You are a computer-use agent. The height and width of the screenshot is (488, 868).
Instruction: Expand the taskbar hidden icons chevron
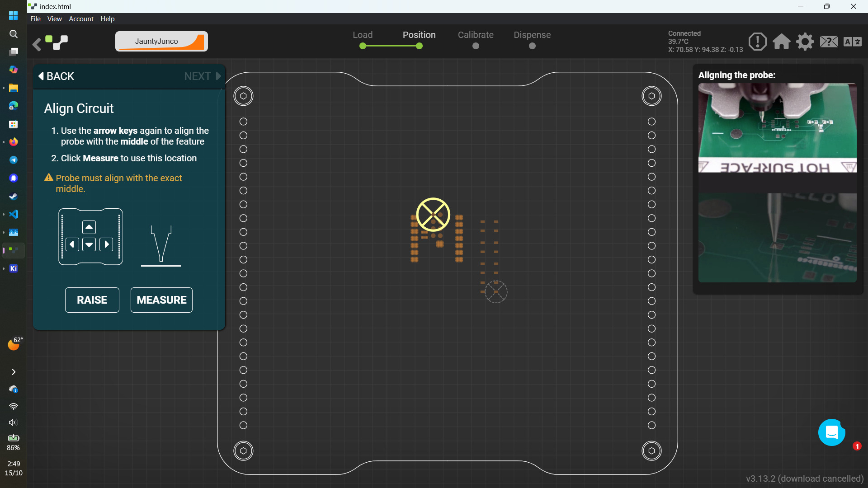click(14, 372)
